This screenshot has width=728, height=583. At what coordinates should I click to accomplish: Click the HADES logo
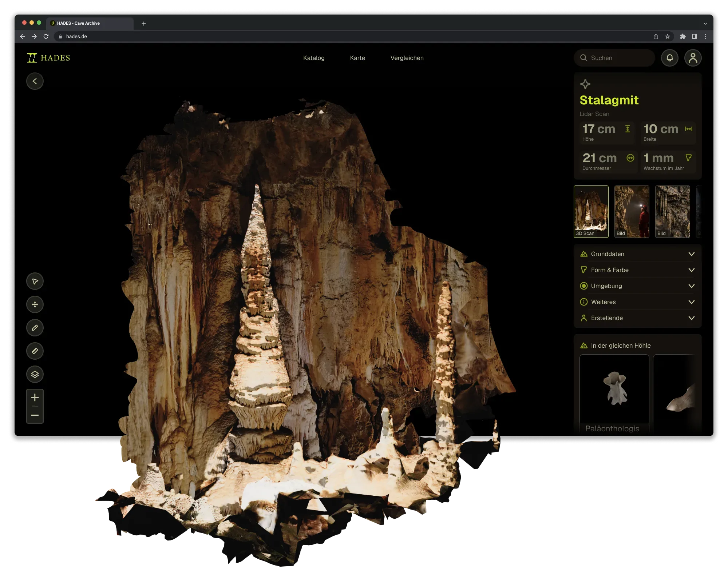pos(48,58)
